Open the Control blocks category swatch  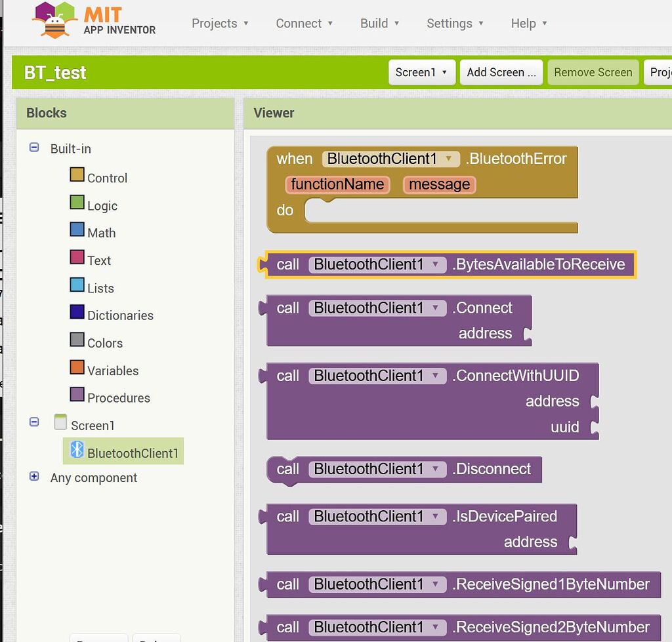(77, 175)
